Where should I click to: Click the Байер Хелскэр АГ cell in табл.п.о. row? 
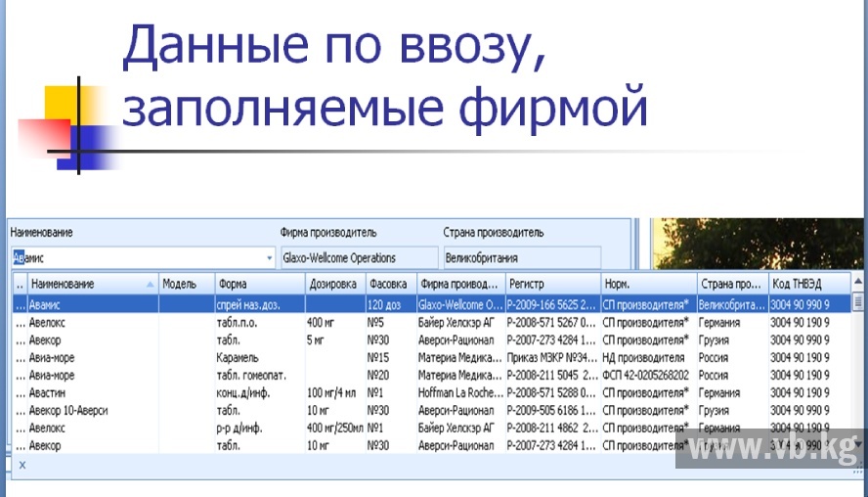(460, 323)
